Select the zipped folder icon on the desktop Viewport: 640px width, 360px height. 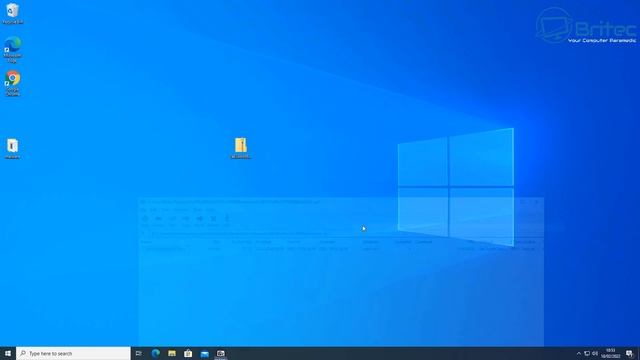pos(241,148)
